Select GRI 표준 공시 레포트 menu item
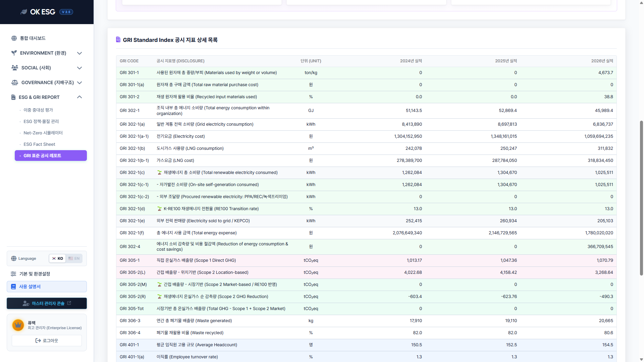This screenshot has width=644, height=362. 51,156
